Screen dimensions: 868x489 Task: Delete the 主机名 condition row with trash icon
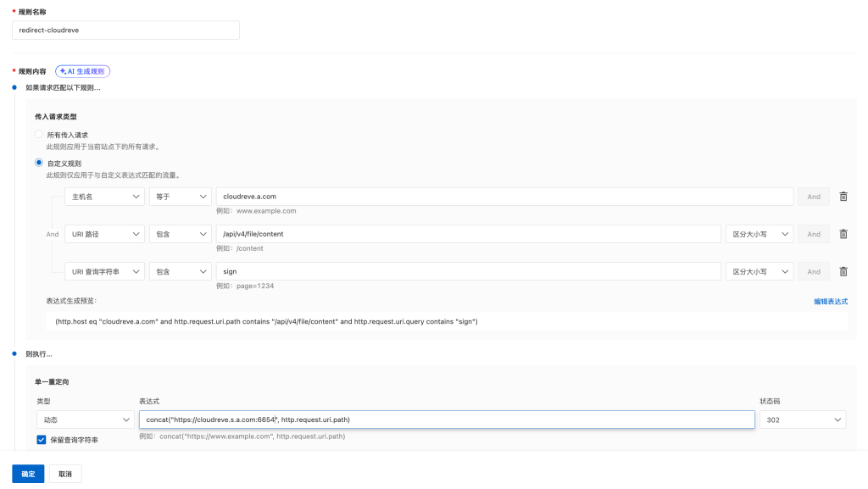point(843,197)
